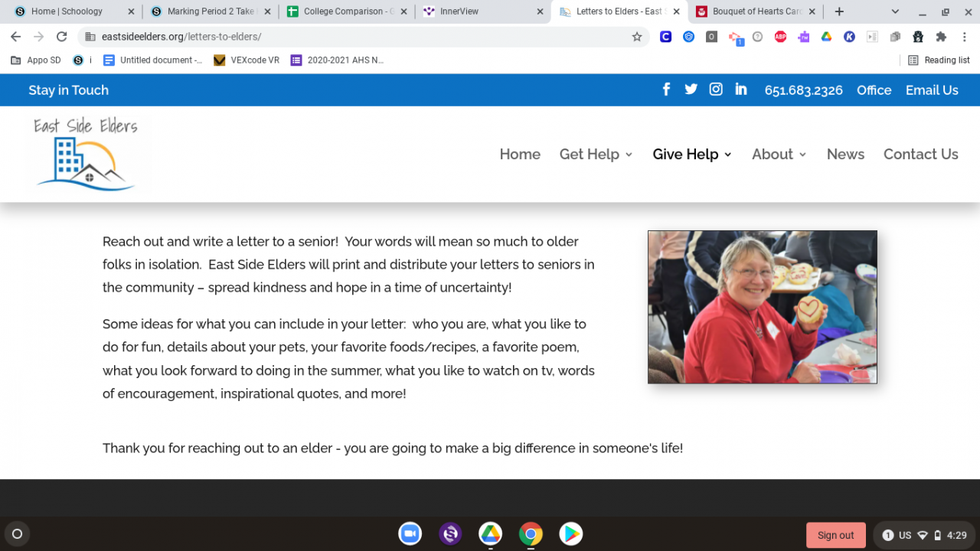Open the Facebook icon in header
Screen dimensions: 980x551
click(x=666, y=90)
